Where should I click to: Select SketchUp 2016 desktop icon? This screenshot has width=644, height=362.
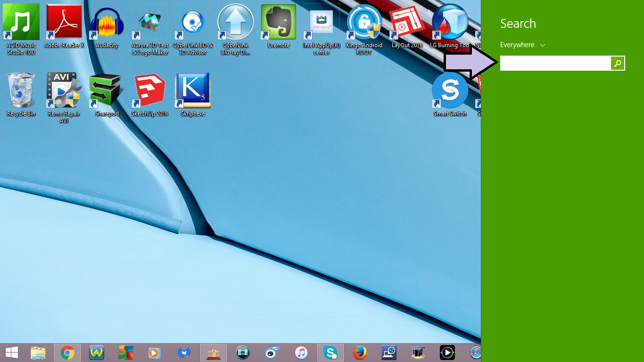tap(150, 94)
